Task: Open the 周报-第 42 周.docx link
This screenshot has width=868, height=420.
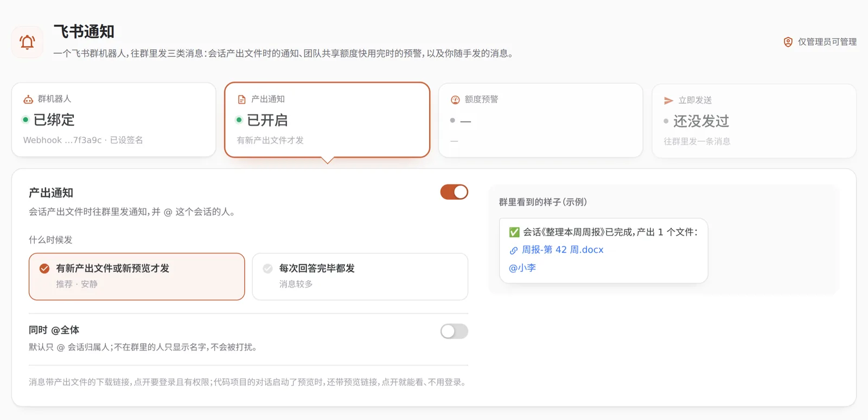Action: point(563,250)
